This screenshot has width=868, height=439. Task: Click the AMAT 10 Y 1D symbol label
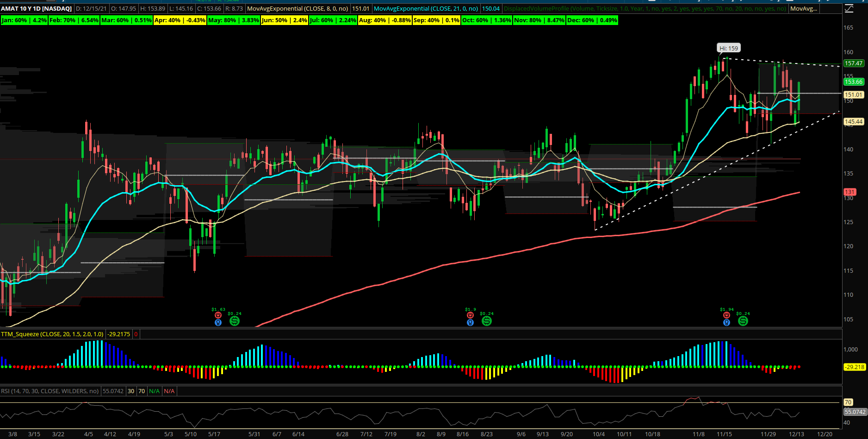[x=37, y=8]
